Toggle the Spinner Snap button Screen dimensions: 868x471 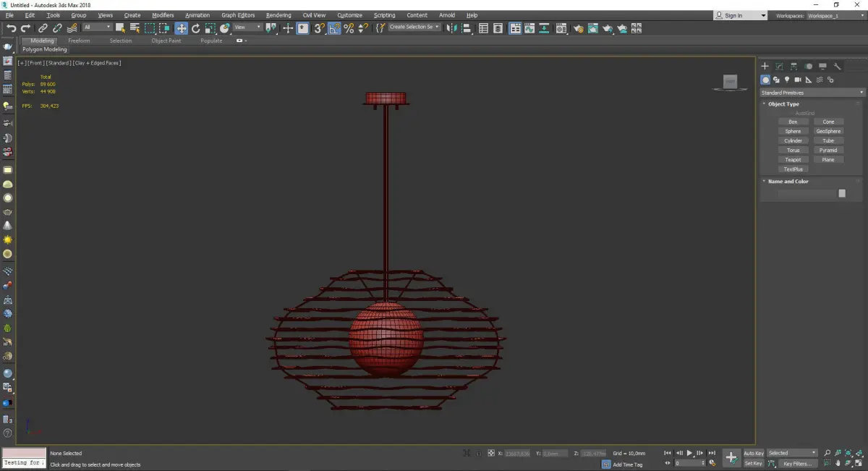[x=362, y=28]
